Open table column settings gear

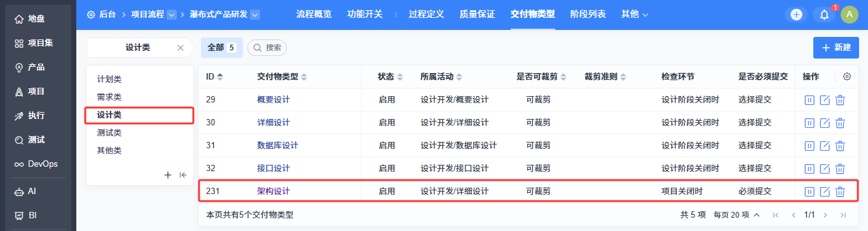847,76
